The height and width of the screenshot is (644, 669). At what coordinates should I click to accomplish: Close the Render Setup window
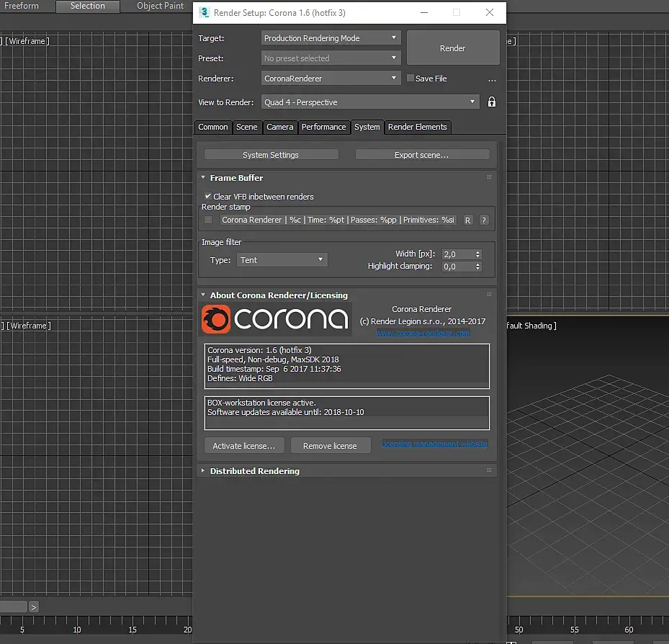490,13
